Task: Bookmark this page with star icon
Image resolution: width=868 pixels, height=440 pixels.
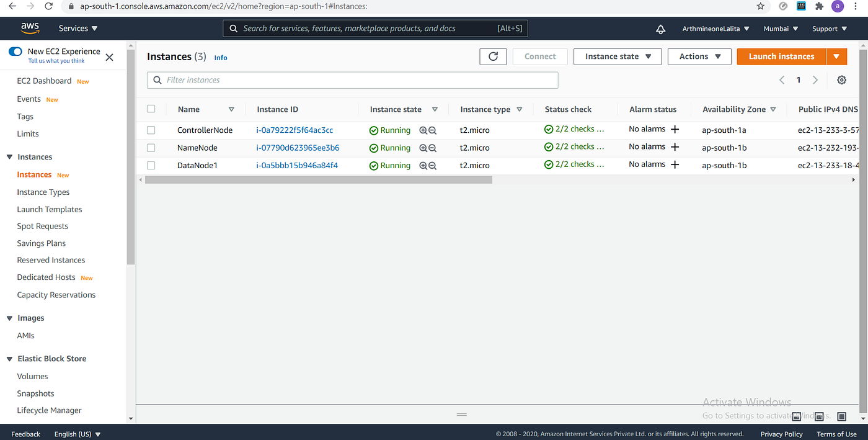Action: click(761, 6)
